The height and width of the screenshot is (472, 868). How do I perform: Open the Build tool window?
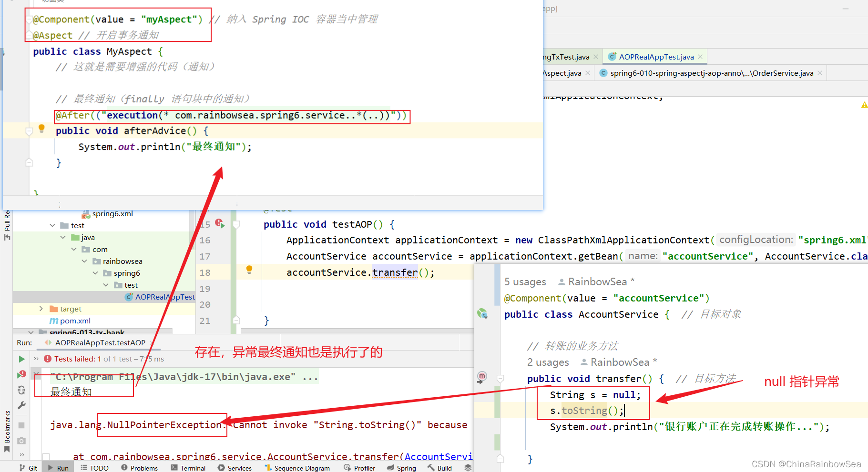tap(439, 468)
